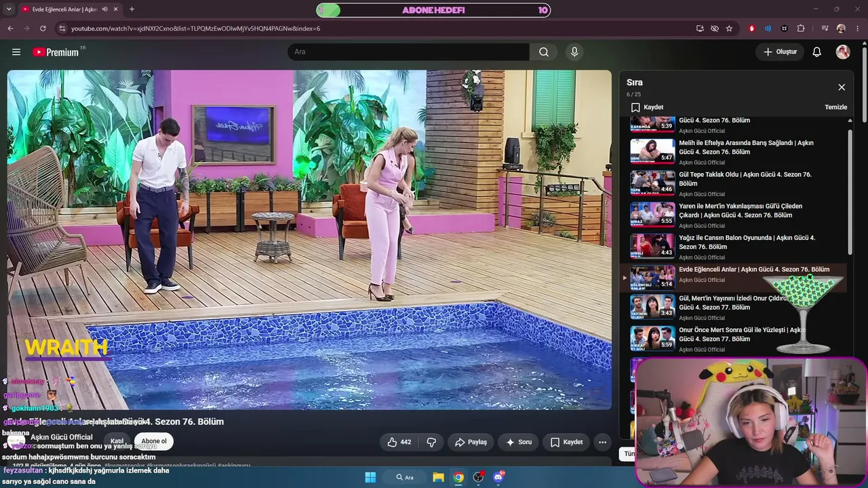Like the video with thumbs up
868x488 pixels.
pos(399,442)
